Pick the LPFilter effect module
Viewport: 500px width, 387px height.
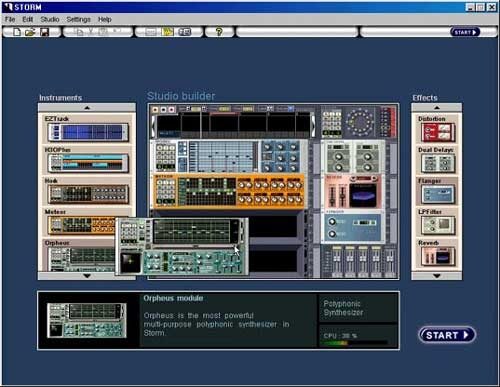(x=438, y=225)
